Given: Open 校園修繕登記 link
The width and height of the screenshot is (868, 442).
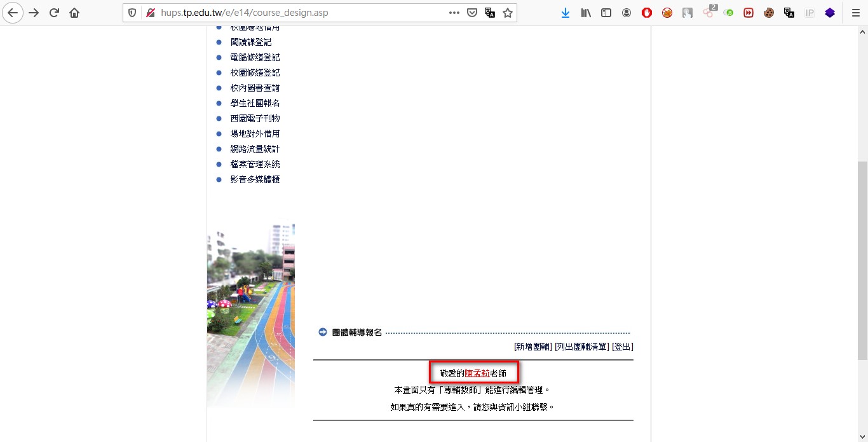Looking at the screenshot, I should tap(255, 73).
